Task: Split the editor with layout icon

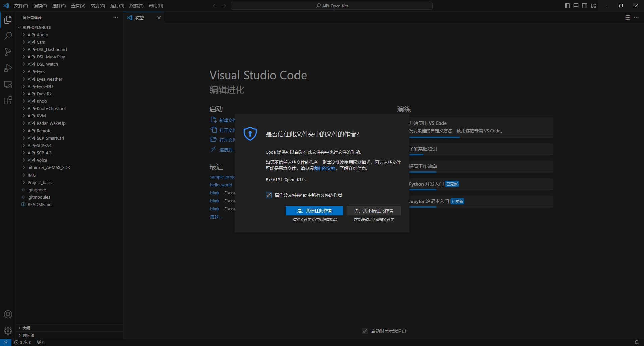Action: (628, 18)
